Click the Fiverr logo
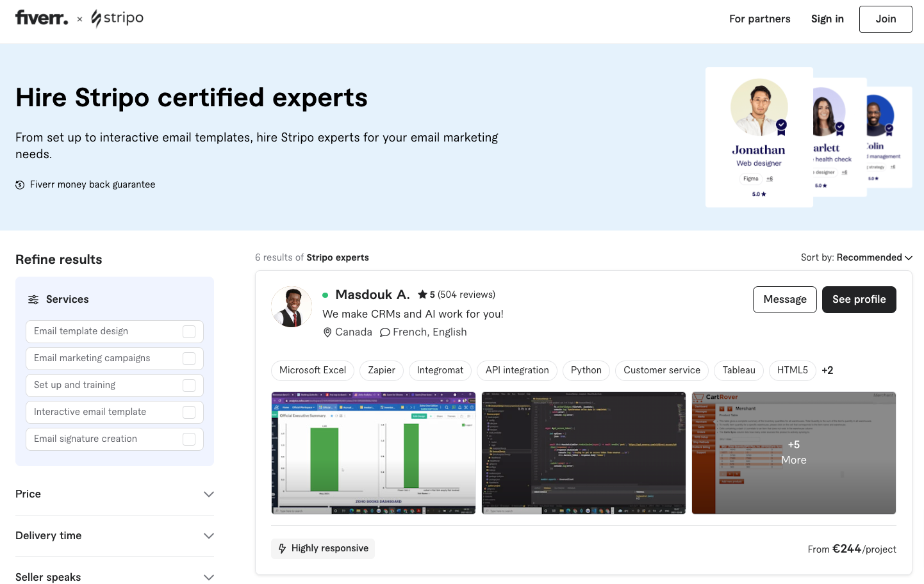Image resolution: width=924 pixels, height=584 pixels. click(x=42, y=18)
